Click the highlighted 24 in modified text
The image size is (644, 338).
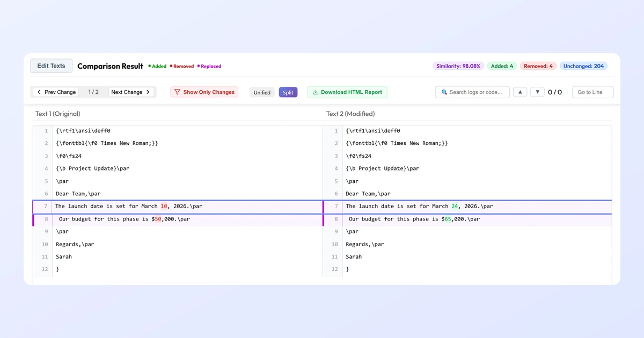pos(455,206)
